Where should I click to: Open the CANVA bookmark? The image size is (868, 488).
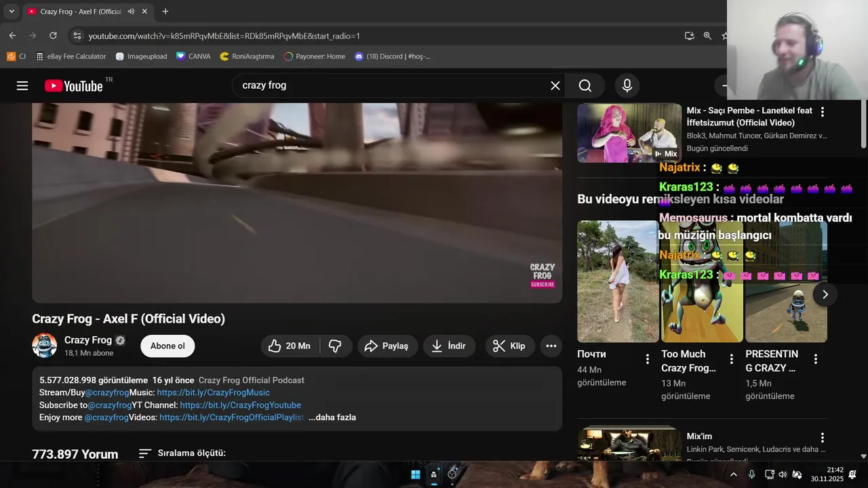point(193,56)
